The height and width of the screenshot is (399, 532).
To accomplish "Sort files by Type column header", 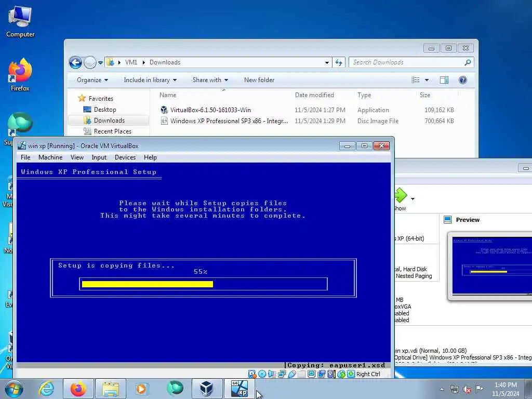I will coord(364,95).
